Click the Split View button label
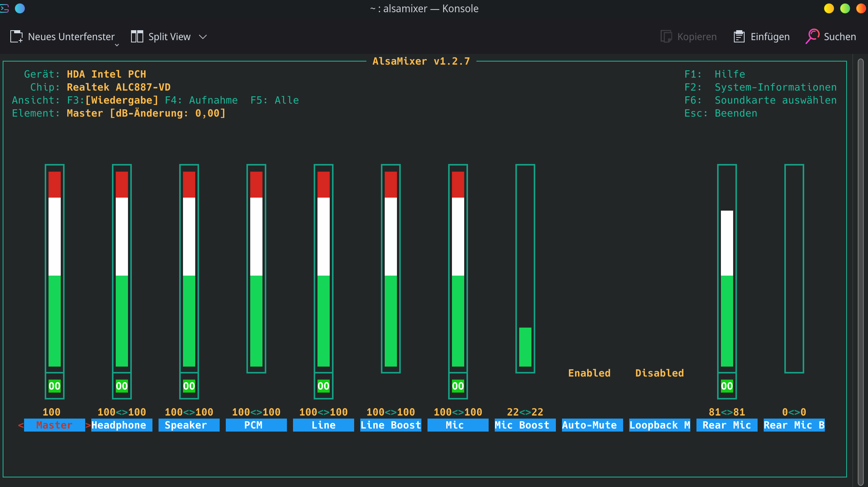The height and width of the screenshot is (487, 868). tap(169, 37)
